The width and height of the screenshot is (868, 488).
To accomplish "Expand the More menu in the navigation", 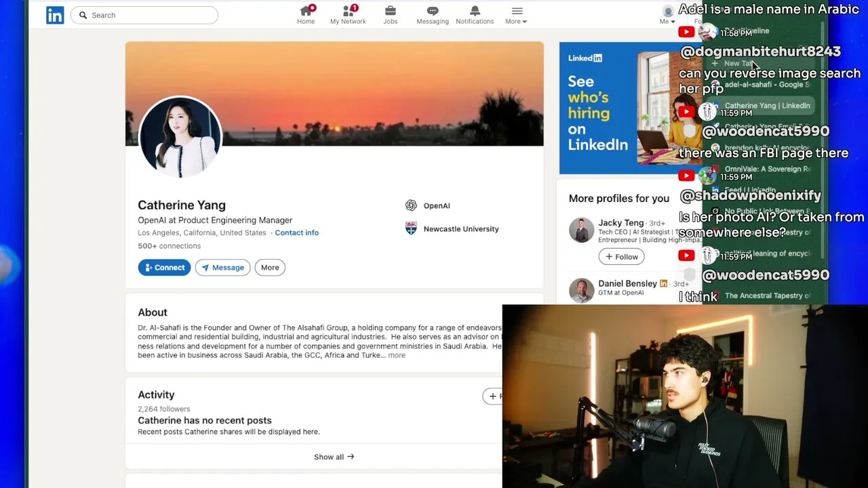I will pyautogui.click(x=516, y=15).
